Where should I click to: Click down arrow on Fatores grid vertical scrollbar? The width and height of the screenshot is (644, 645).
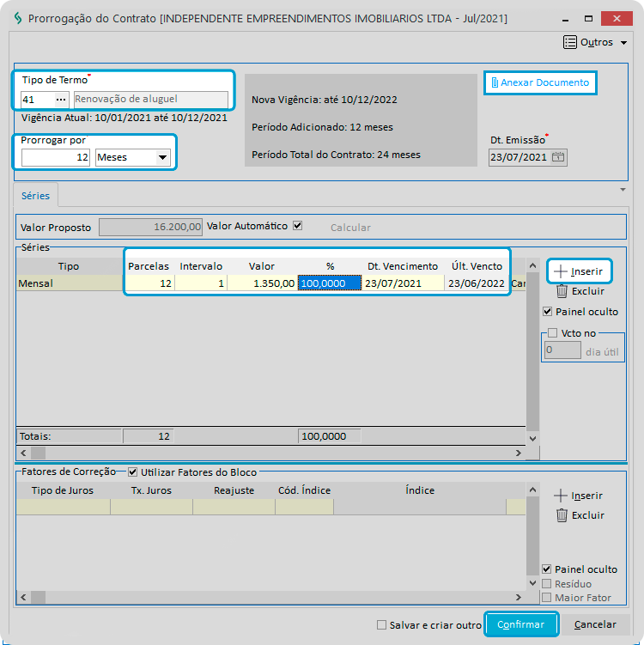533,583
